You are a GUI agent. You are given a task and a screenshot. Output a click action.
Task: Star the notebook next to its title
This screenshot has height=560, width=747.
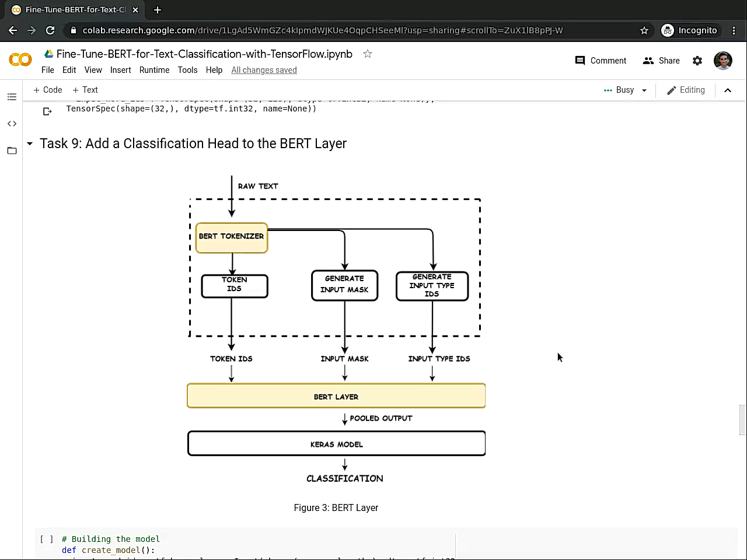pos(368,54)
